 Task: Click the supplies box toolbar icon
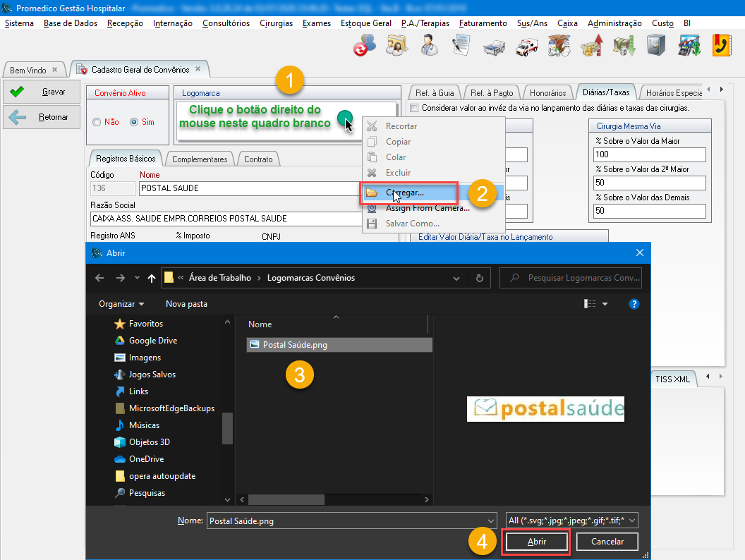[x=559, y=47]
